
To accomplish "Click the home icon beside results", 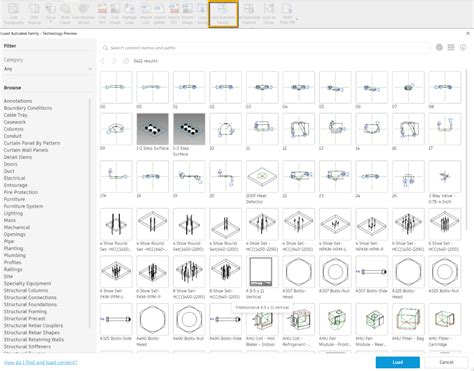I will click(126, 61).
